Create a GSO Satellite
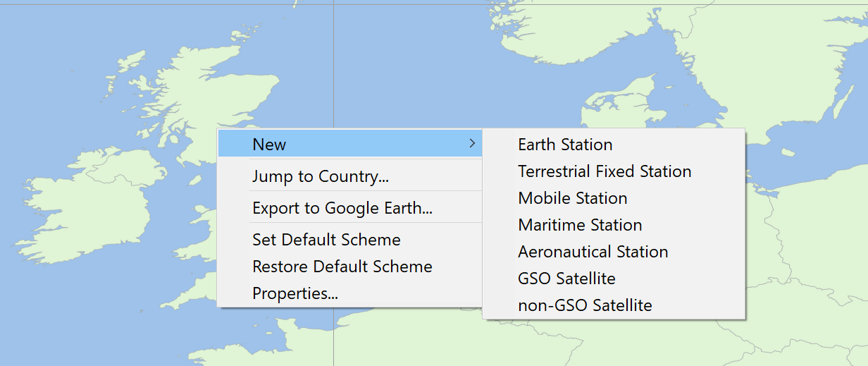Screen dimensions: 868x366 (x=614, y=279)
